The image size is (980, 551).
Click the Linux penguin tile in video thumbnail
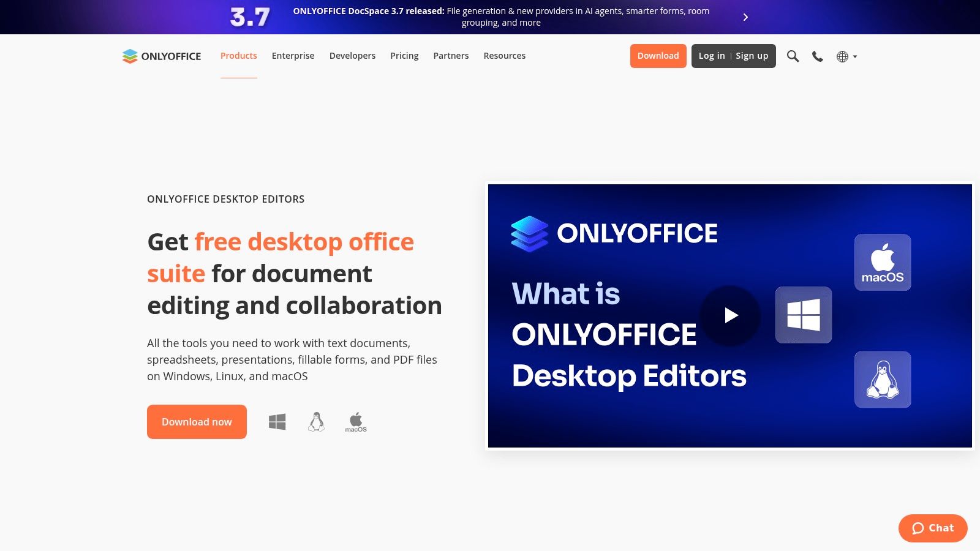[883, 380]
